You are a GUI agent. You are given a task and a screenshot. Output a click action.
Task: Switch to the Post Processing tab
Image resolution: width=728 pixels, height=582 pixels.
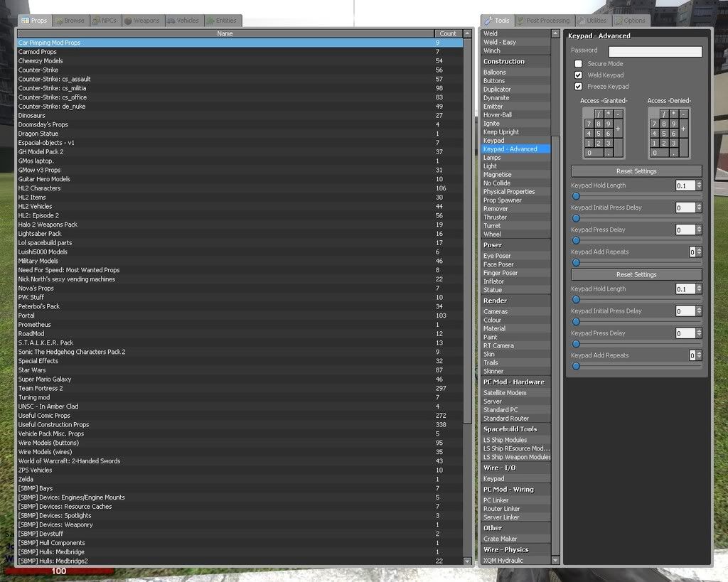tap(547, 21)
